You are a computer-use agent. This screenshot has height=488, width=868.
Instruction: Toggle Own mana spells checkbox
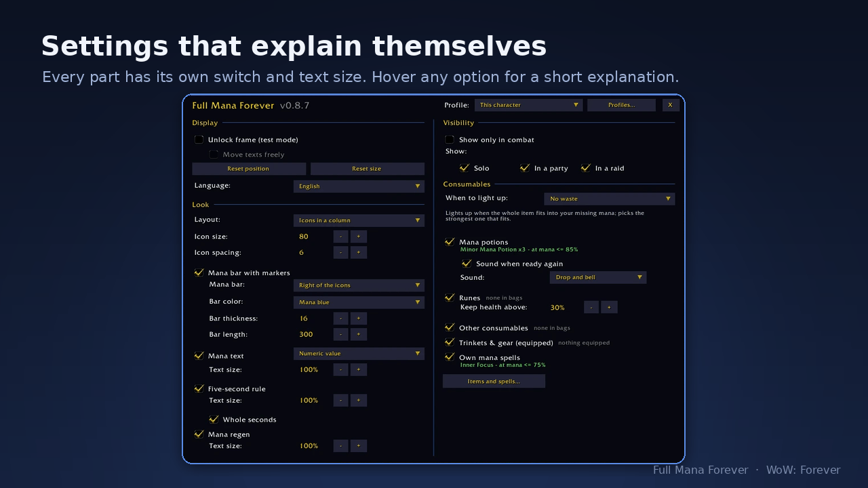coord(450,357)
